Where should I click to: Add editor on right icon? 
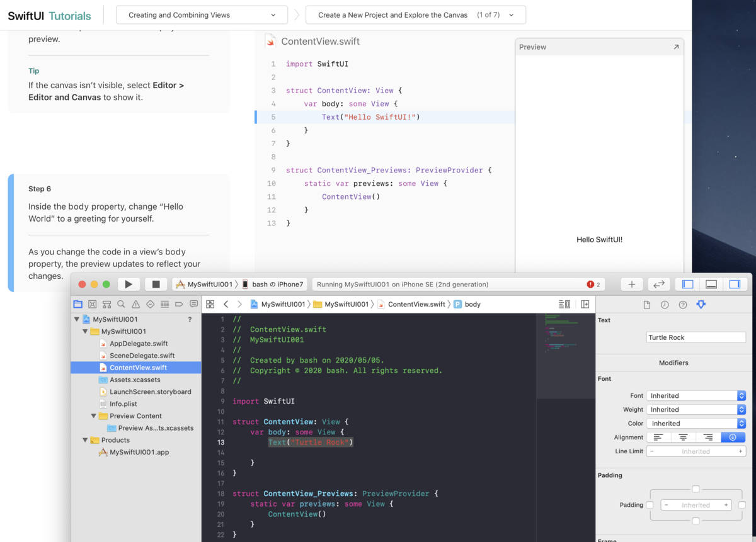pos(585,304)
